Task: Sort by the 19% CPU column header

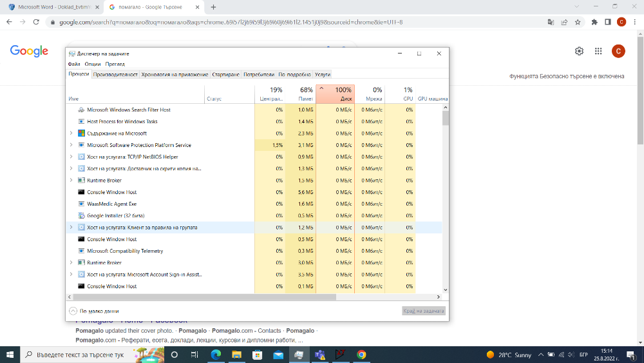Action: click(270, 95)
